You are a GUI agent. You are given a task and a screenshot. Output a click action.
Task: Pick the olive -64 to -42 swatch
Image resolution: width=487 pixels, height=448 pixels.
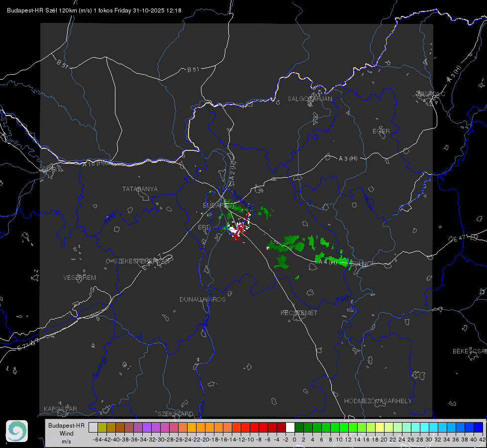[102, 428]
